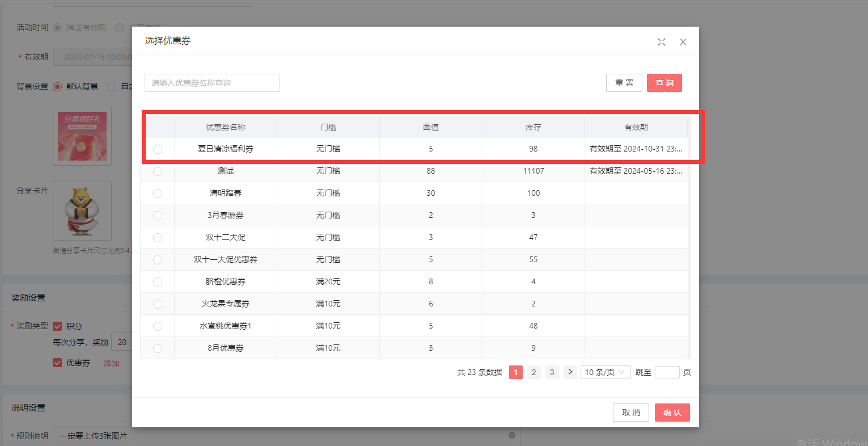
Task: Close the coupon selection dialog
Action: pyautogui.click(x=683, y=42)
